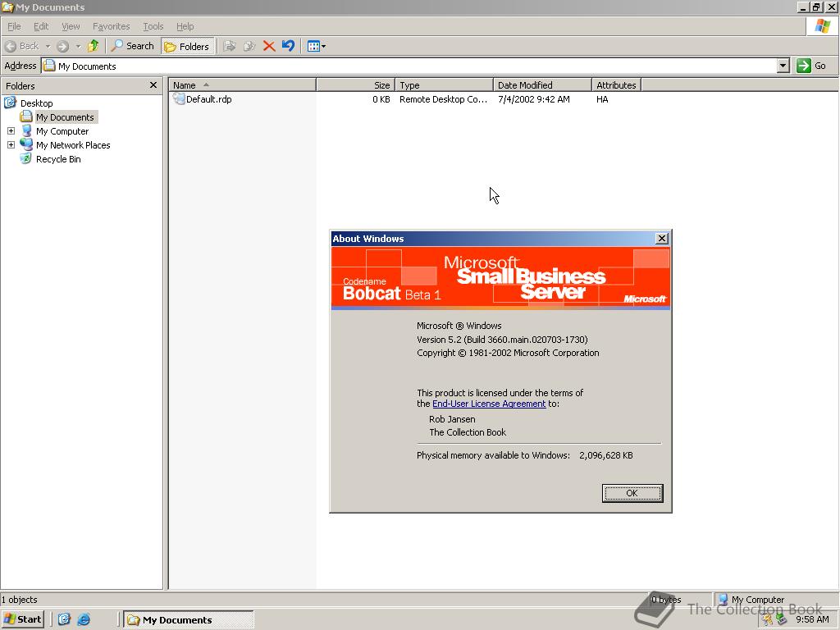
Task: Launch Internet Explorer from Quick Launch
Action: (84, 619)
